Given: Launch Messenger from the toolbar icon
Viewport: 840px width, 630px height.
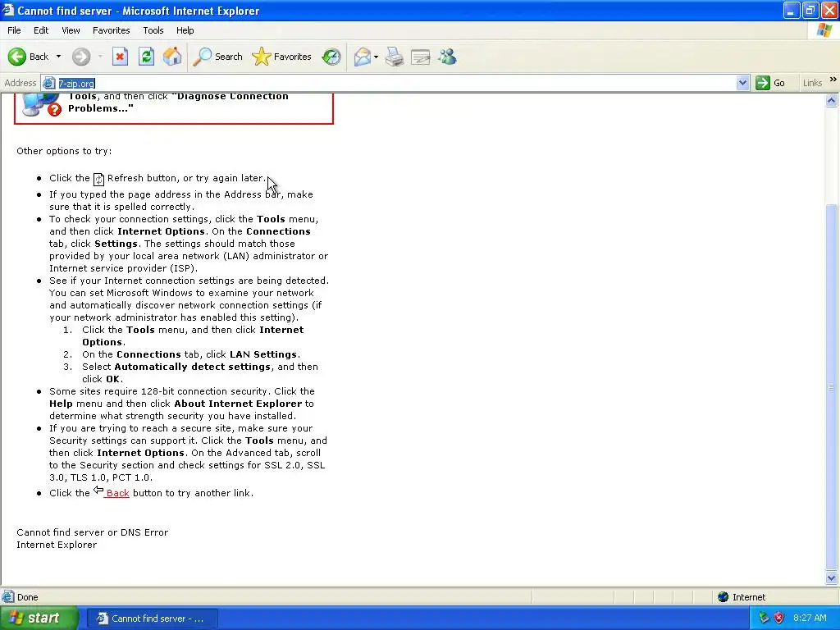Looking at the screenshot, I should 447,57.
